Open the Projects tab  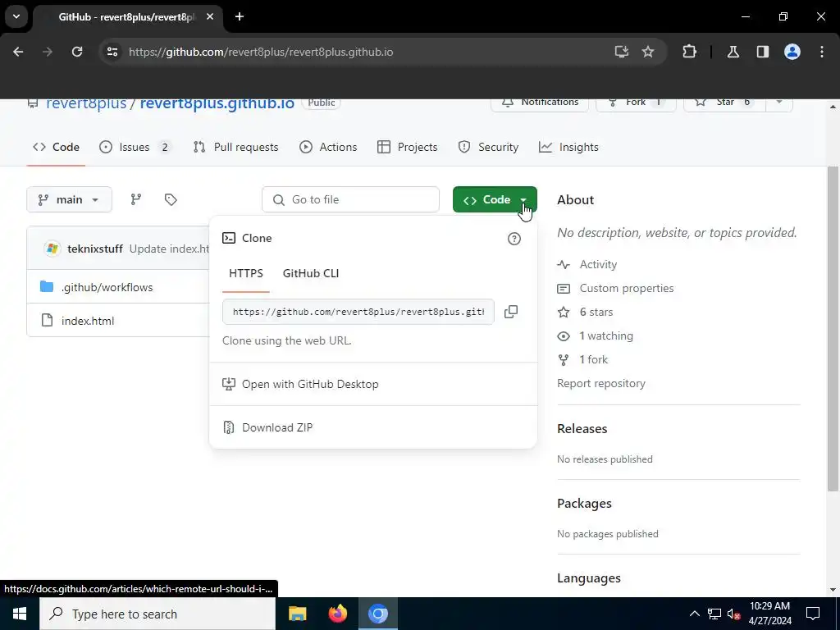(407, 148)
